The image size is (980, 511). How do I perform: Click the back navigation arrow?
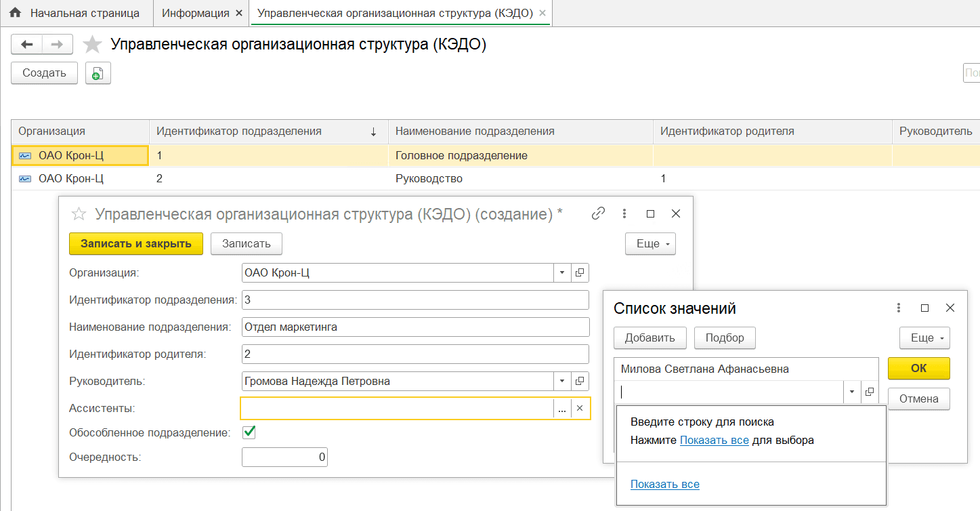pos(27,45)
